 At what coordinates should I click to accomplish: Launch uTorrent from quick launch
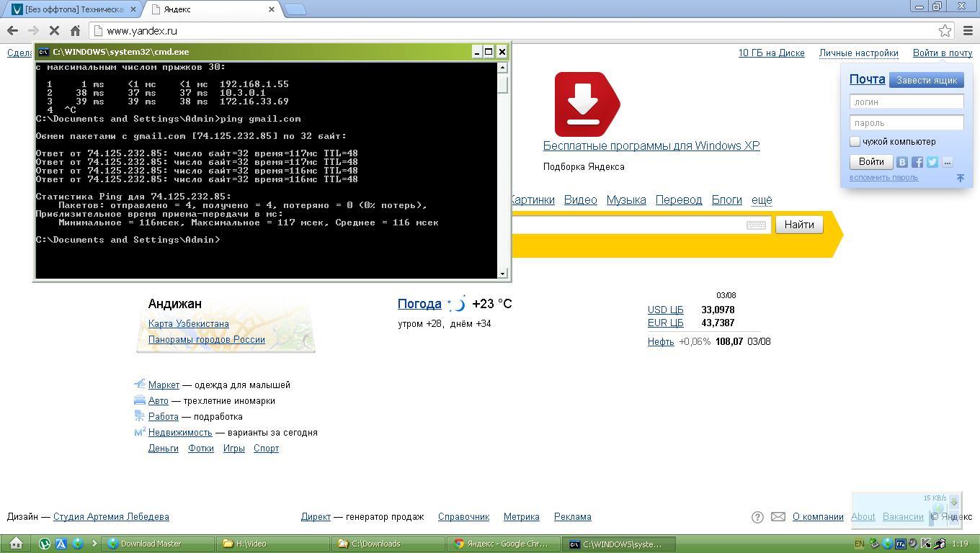pos(45,544)
